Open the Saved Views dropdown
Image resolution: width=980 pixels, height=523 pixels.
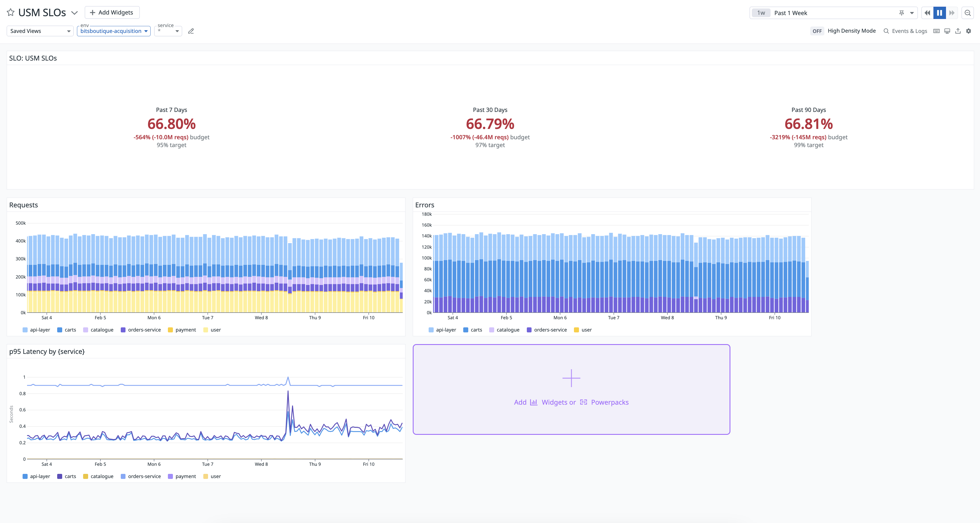[40, 31]
